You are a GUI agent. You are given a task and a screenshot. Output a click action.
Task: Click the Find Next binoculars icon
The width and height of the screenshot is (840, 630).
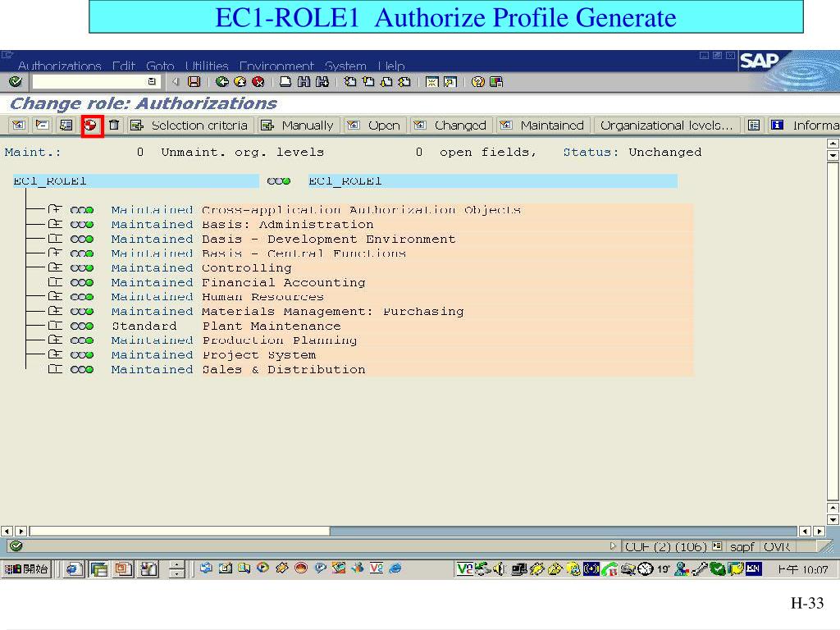click(x=322, y=81)
